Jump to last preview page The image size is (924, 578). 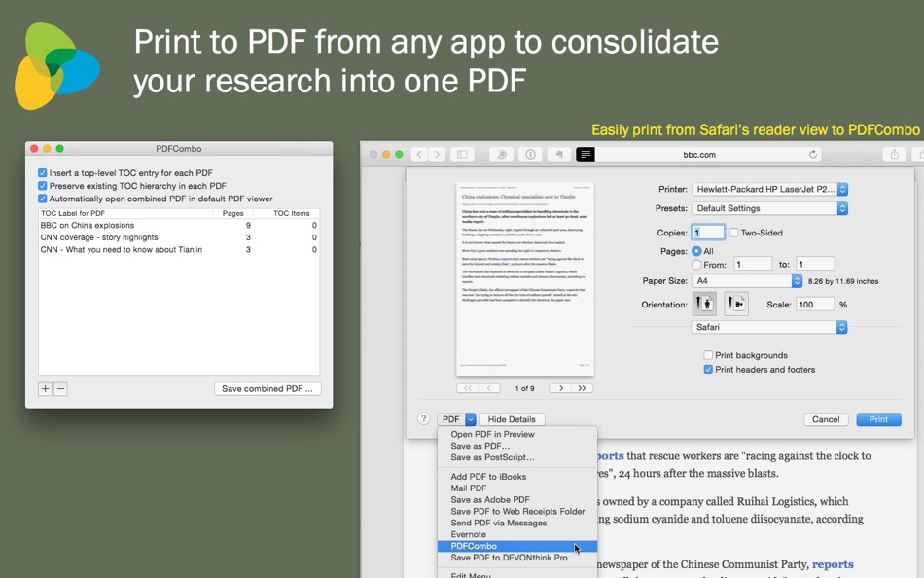[583, 388]
